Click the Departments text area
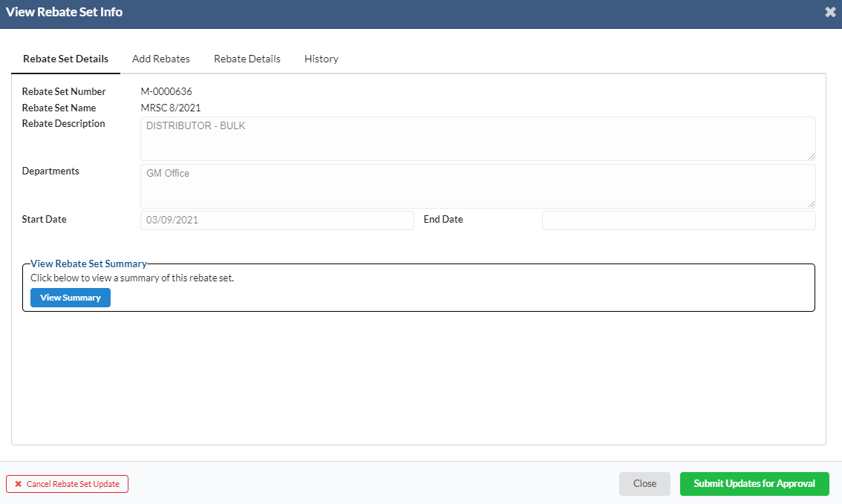The width and height of the screenshot is (842, 504). (478, 186)
